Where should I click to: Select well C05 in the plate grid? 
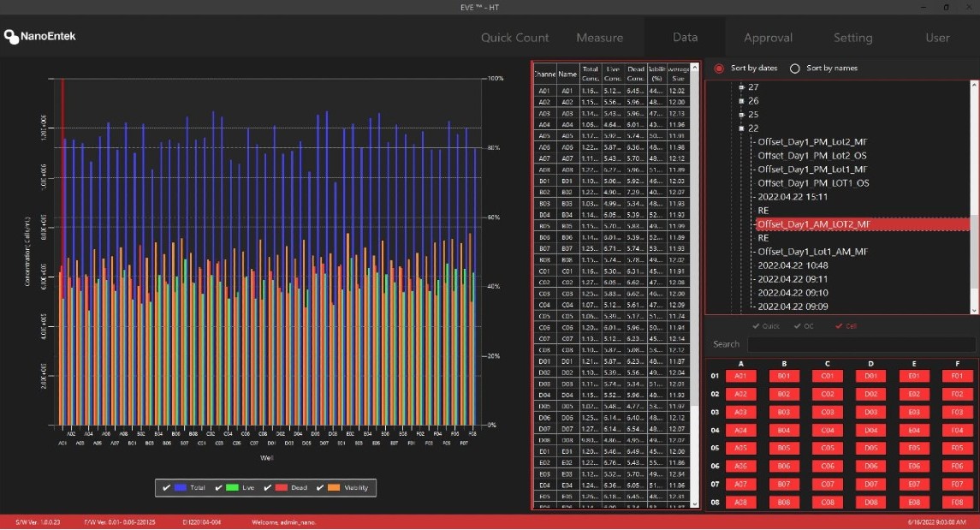pyautogui.click(x=827, y=448)
